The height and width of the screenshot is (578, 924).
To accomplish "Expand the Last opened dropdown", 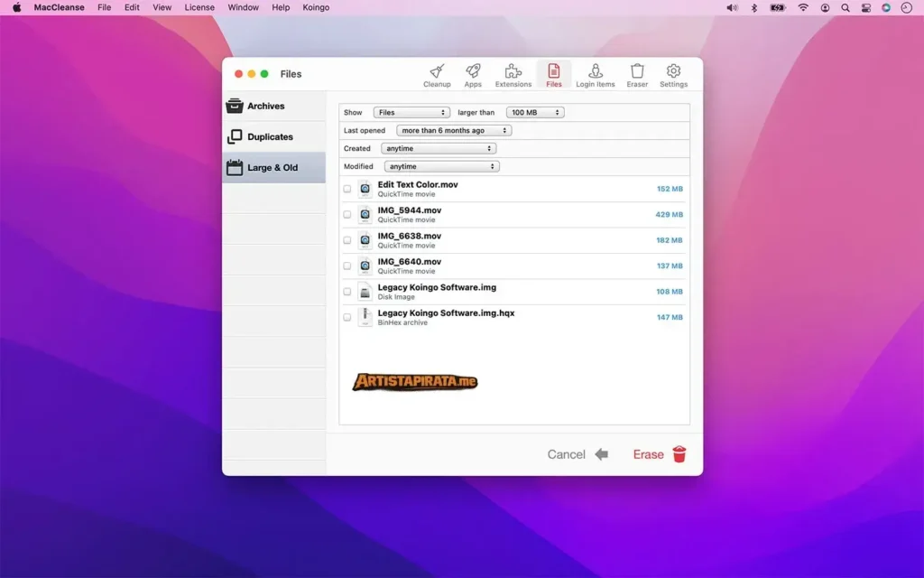I will pyautogui.click(x=452, y=130).
